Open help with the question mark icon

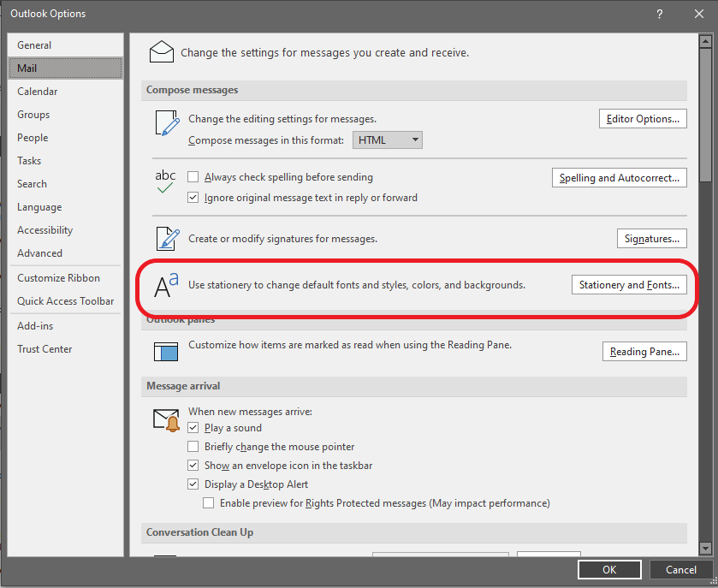click(x=659, y=14)
